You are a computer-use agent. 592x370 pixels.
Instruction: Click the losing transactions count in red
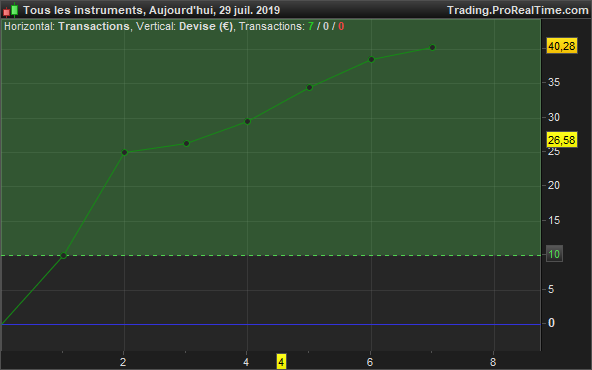341,26
